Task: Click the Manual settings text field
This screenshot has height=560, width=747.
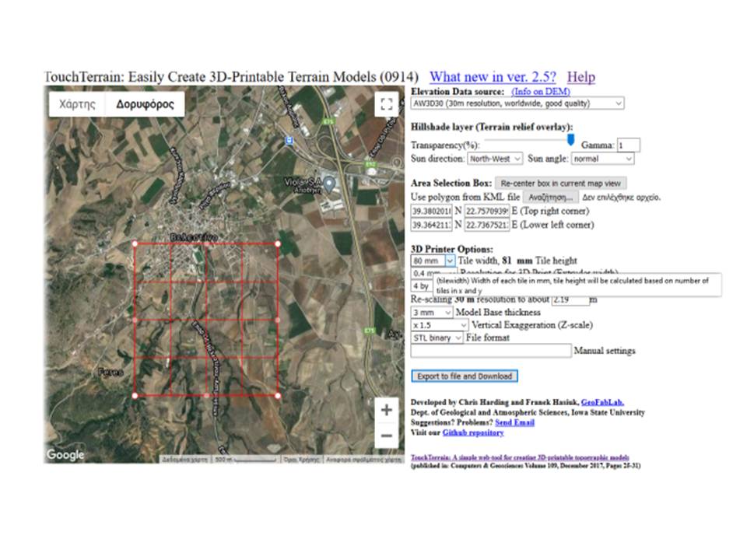Action: 491,351
